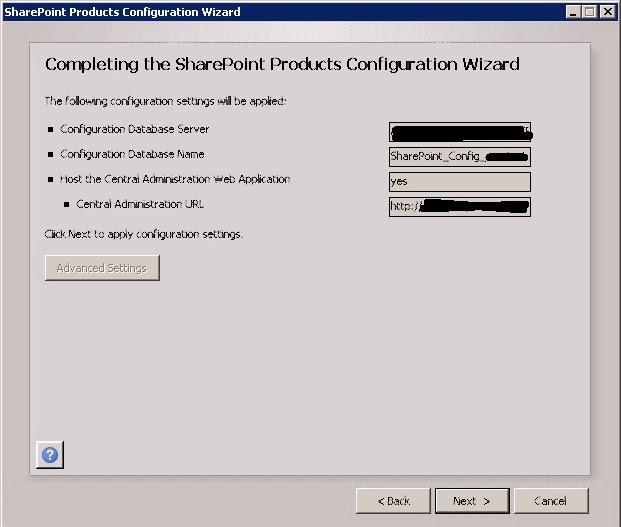Close the SharePoint wizard window
Viewport: 621px width, 527px height.
click(x=608, y=12)
